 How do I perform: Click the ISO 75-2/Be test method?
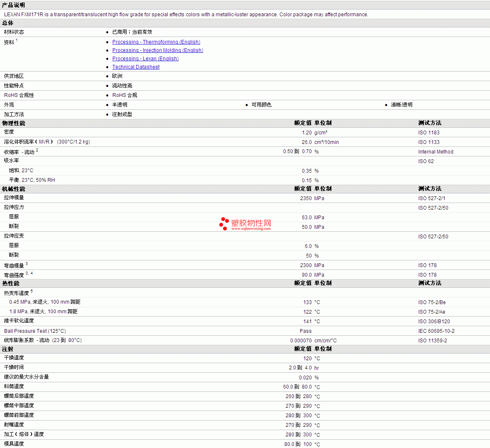point(432,302)
